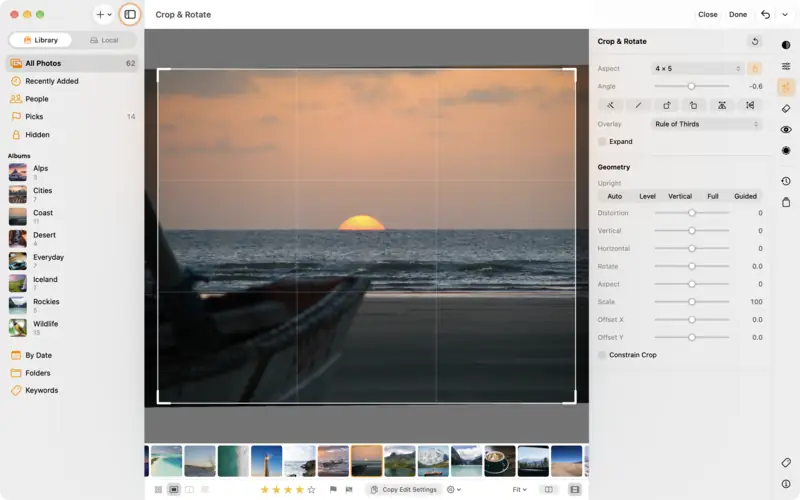Click the auto-straighten wand icon
The height and width of the screenshot is (500, 800).
point(610,106)
